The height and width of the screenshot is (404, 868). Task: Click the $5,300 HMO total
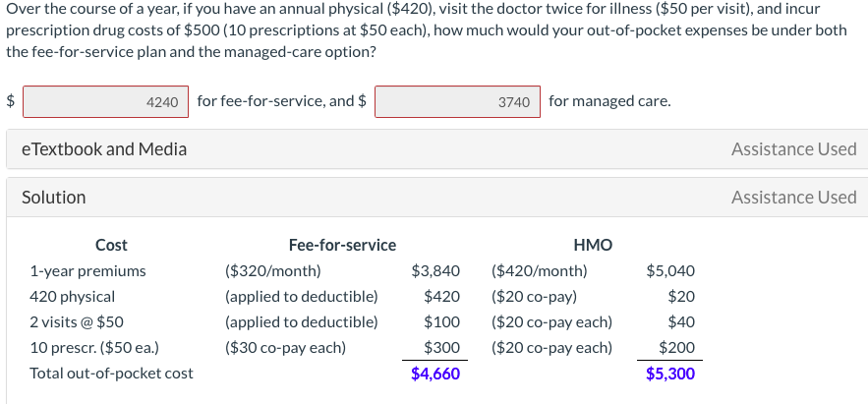pos(670,374)
